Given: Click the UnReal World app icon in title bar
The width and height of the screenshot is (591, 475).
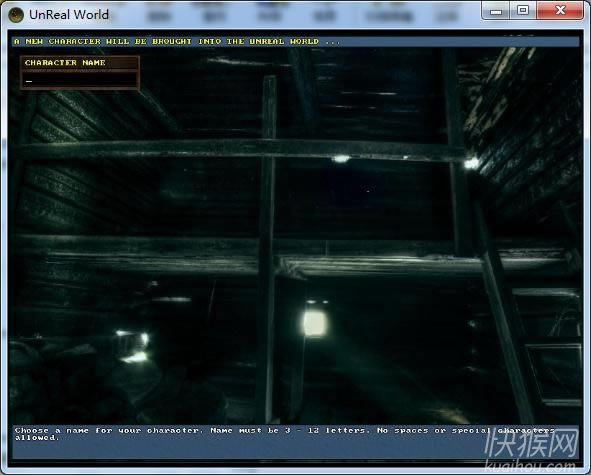Looking at the screenshot, I should (16, 15).
